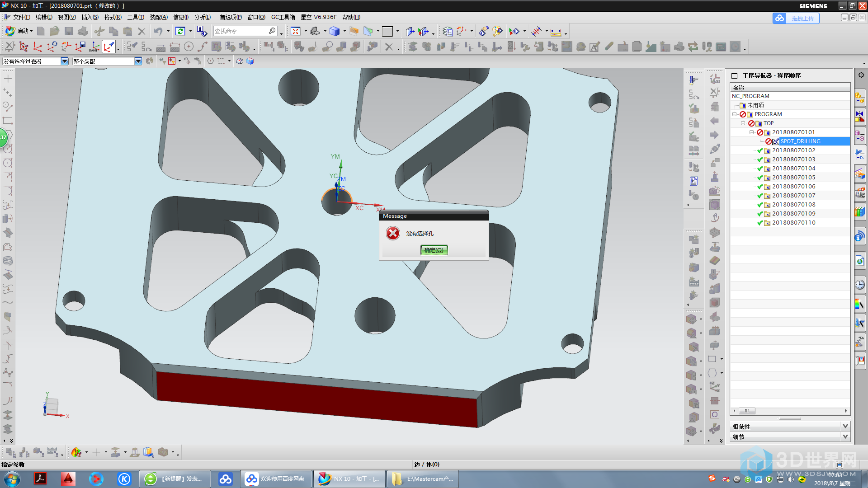Viewport: 868px width, 488px height.
Task: Click the rectangle tool icon in left toolbar
Action: click(x=8, y=121)
